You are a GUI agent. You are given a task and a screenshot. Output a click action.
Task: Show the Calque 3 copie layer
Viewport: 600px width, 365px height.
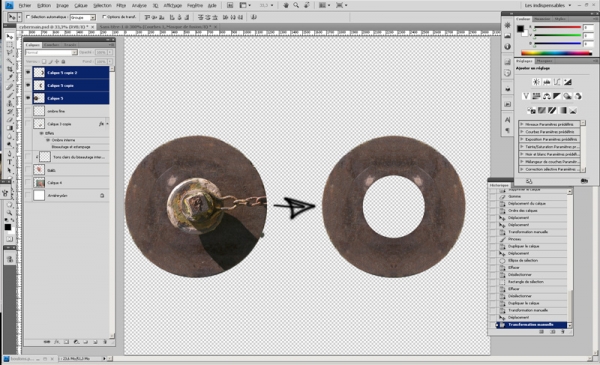tap(28, 124)
